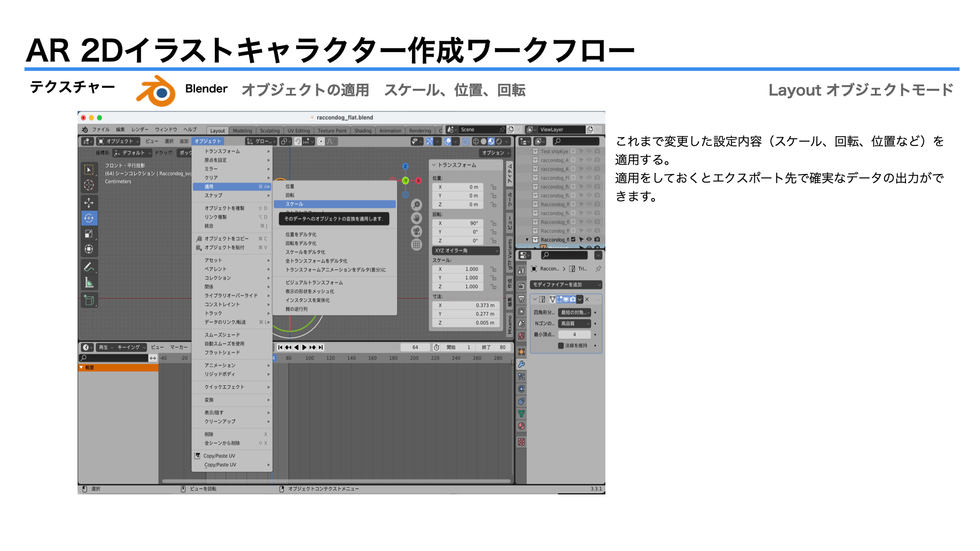This screenshot has height=551, width=980.
Task: Switch to the Modeling workspace tab
Action: point(242,131)
